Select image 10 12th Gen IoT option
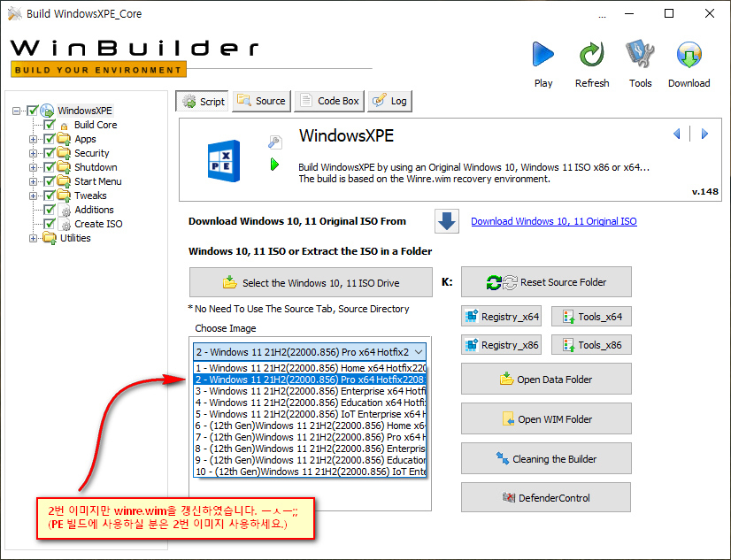The height and width of the screenshot is (560, 731). click(310, 472)
